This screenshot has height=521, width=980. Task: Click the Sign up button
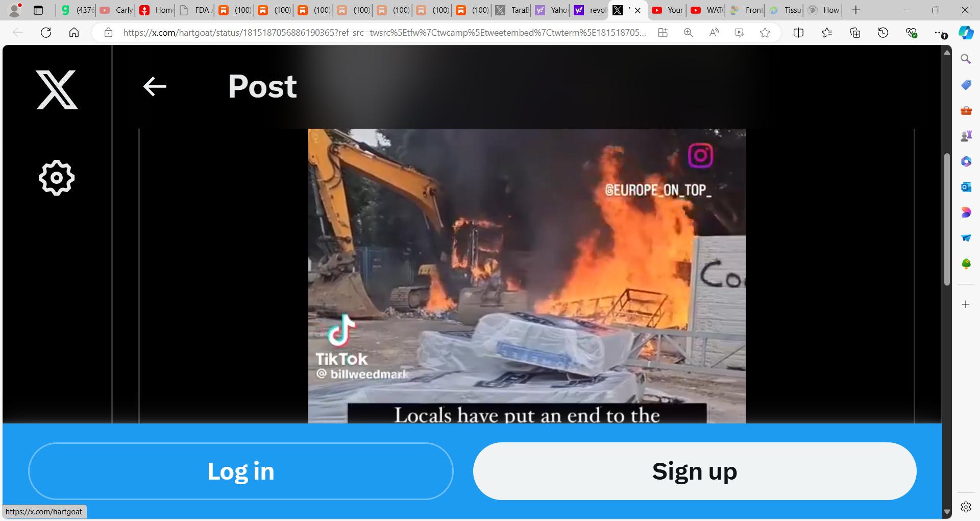click(x=695, y=471)
